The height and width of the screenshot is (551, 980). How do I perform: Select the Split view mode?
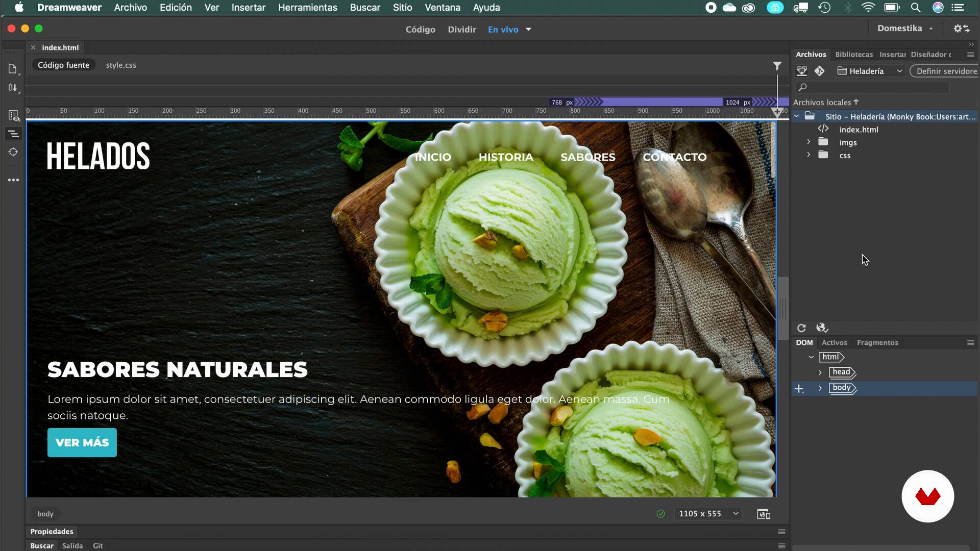(462, 29)
